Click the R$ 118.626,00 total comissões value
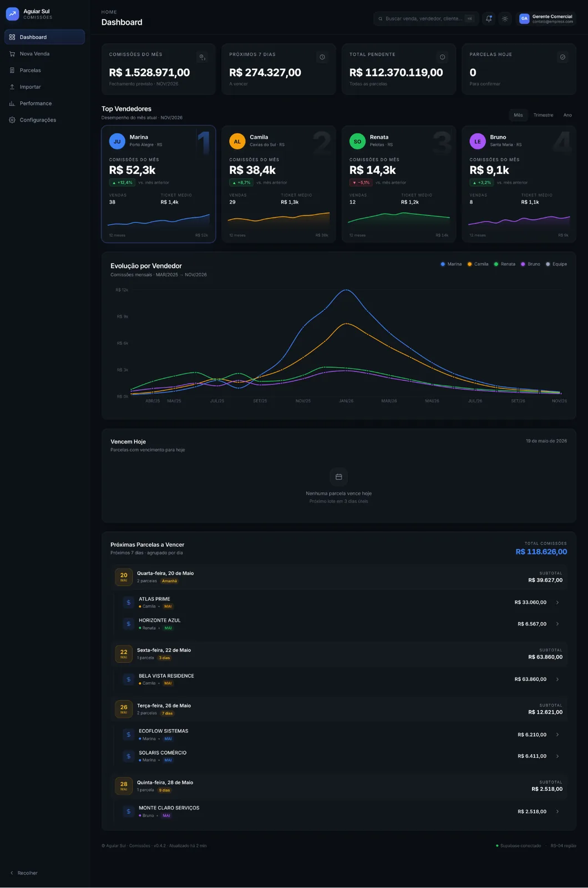 [x=541, y=552]
